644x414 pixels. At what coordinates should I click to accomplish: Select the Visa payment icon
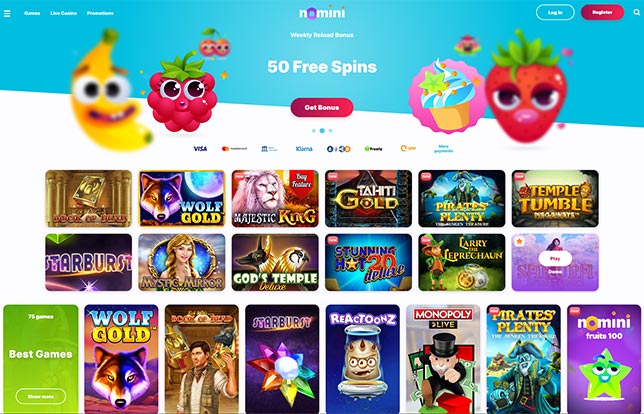point(200,149)
